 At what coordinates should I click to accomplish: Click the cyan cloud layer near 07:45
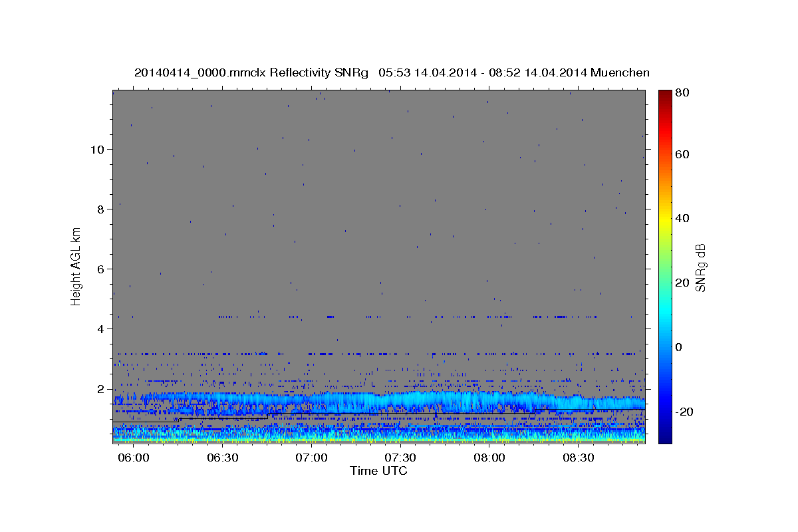(445, 402)
